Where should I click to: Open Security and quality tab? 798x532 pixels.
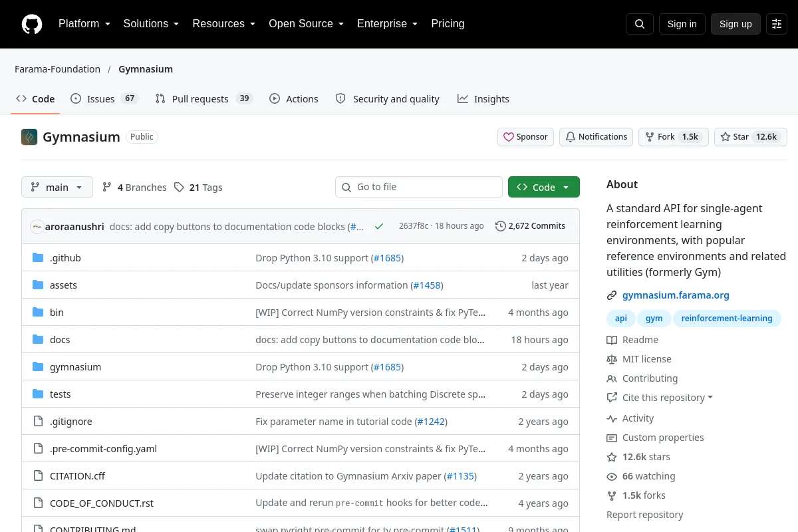(388, 98)
